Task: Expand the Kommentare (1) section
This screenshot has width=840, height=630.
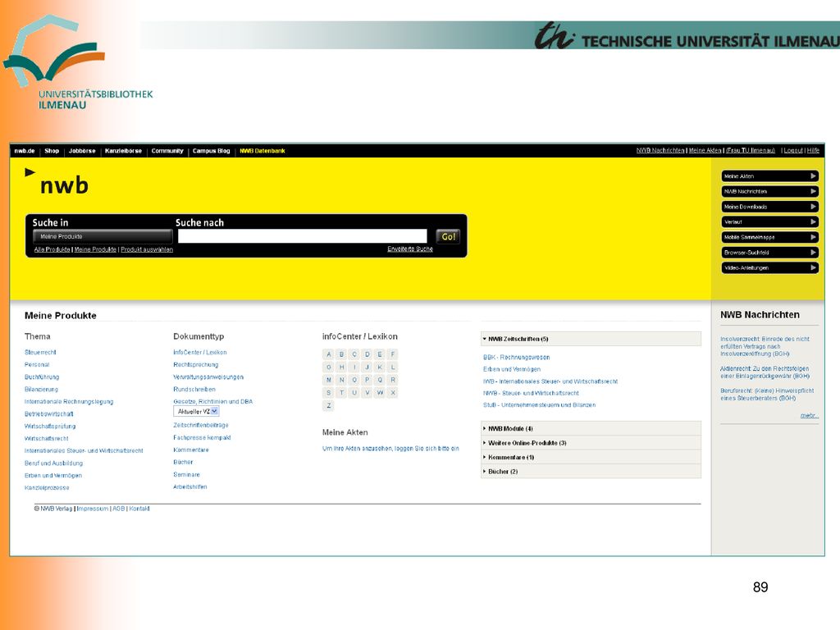Action: pos(591,458)
